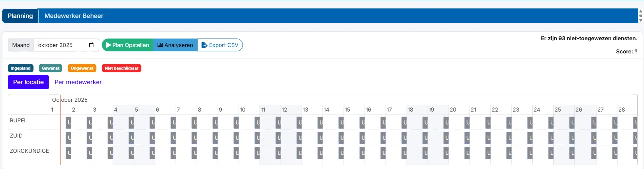Select ZORGKUNDIGE shift block in day 21 column
This screenshot has height=169, width=644.
488,153
